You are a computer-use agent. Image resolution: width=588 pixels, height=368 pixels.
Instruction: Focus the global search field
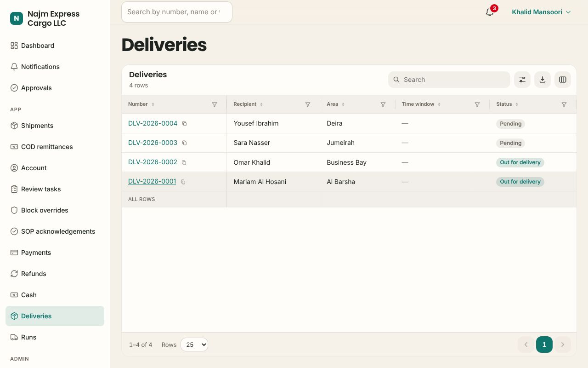click(x=177, y=12)
